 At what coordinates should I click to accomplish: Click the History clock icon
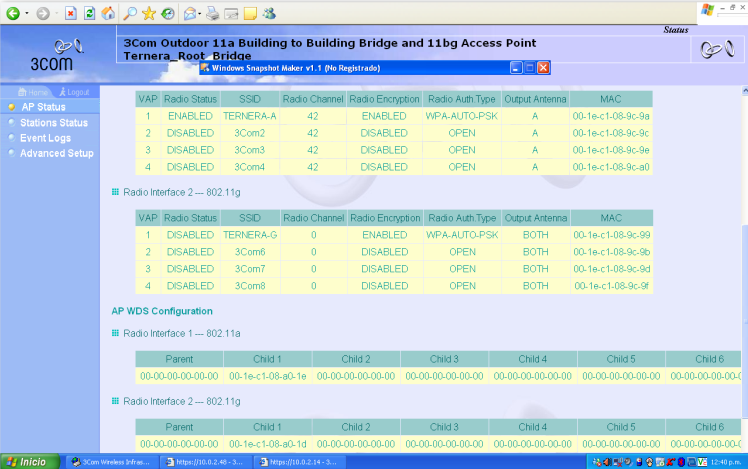click(x=167, y=14)
